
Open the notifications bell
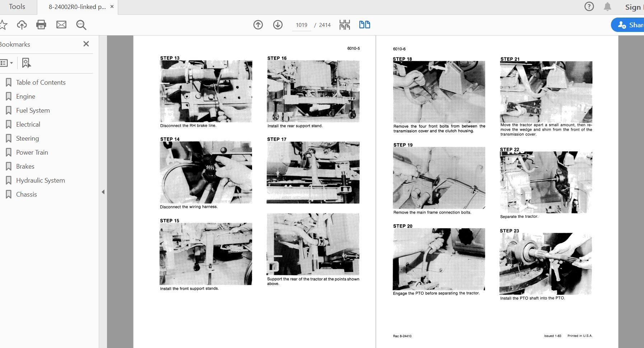[607, 7]
